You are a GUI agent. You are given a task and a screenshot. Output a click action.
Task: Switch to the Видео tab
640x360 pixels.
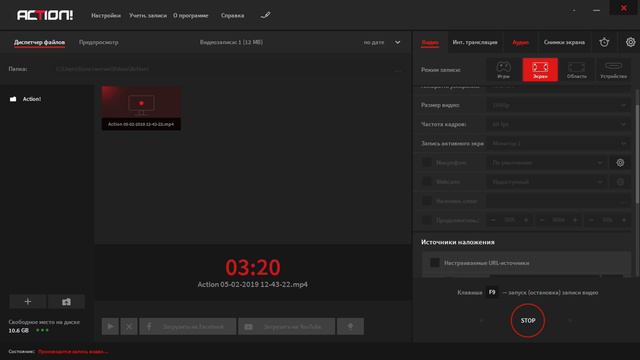pos(430,42)
